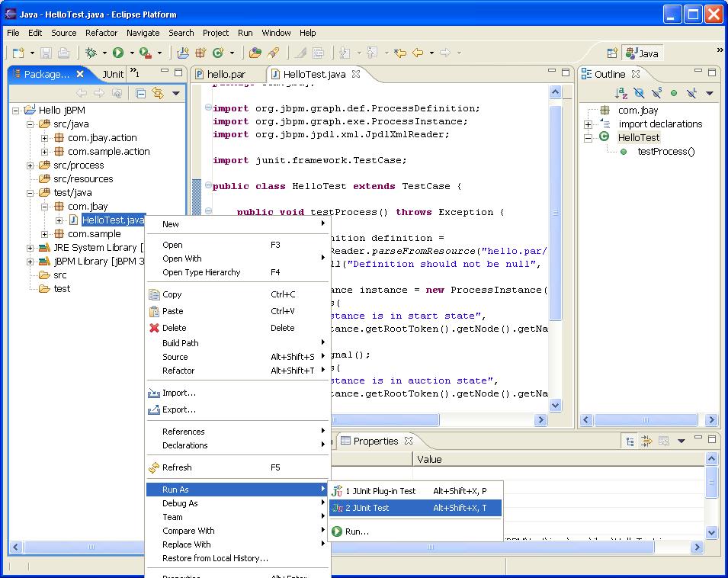Minimize the Package Explorer view
Viewport: 728px width, 578px height.
tap(165, 71)
